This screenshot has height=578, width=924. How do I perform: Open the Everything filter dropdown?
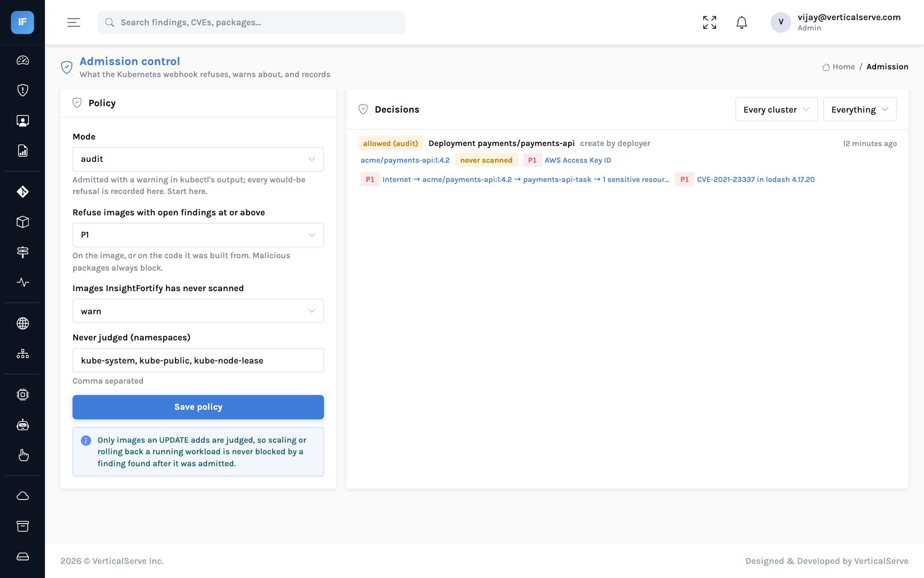[x=860, y=109]
